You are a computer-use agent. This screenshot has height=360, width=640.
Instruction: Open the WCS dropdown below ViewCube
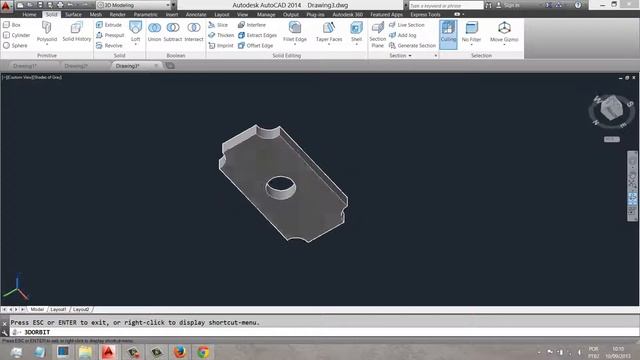point(611,139)
